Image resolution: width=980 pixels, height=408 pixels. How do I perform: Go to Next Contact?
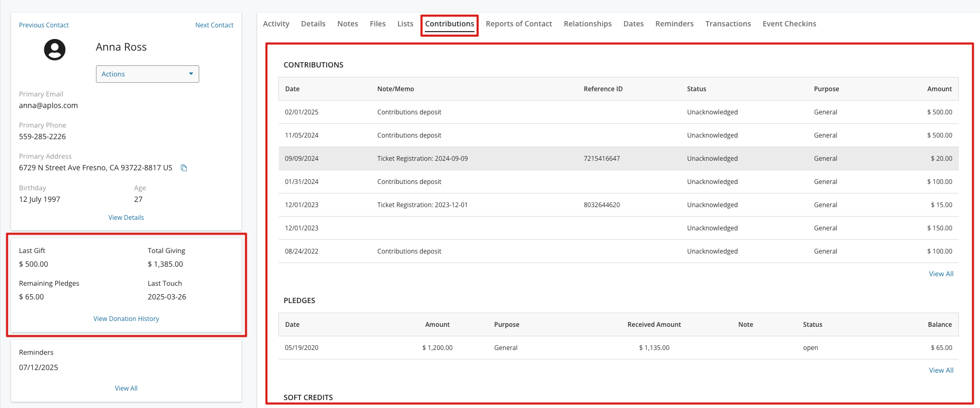click(x=215, y=25)
